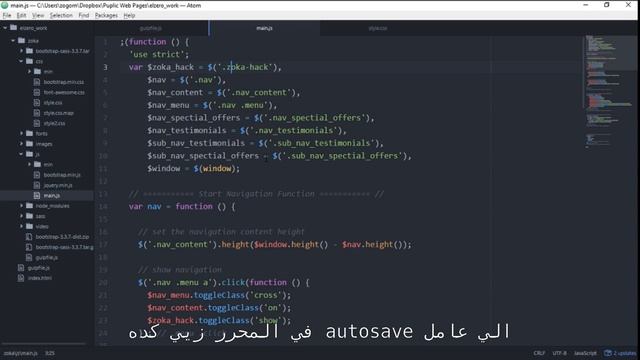Image resolution: width=640 pixels, height=360 pixels.
Task: Click the JavaScript grammar selector
Action: [x=585, y=353]
